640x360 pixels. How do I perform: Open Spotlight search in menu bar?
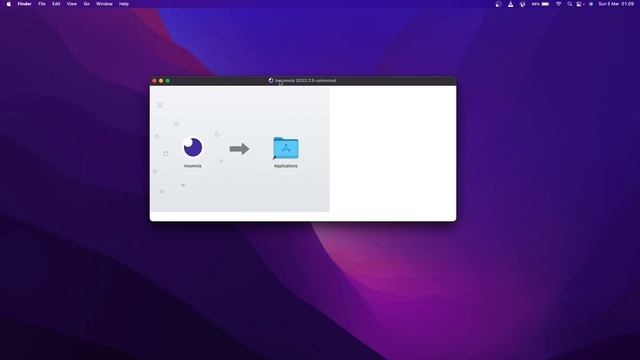pos(570,4)
